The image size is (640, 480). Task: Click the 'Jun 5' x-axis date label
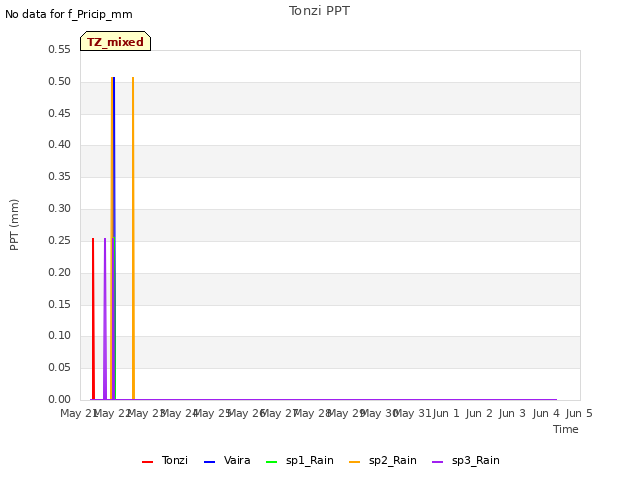[579, 413]
